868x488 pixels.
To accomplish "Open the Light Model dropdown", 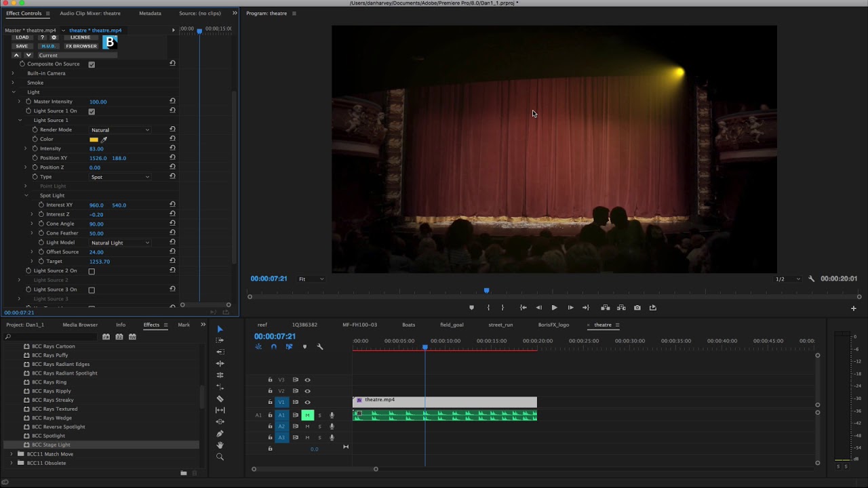I will coord(120,243).
